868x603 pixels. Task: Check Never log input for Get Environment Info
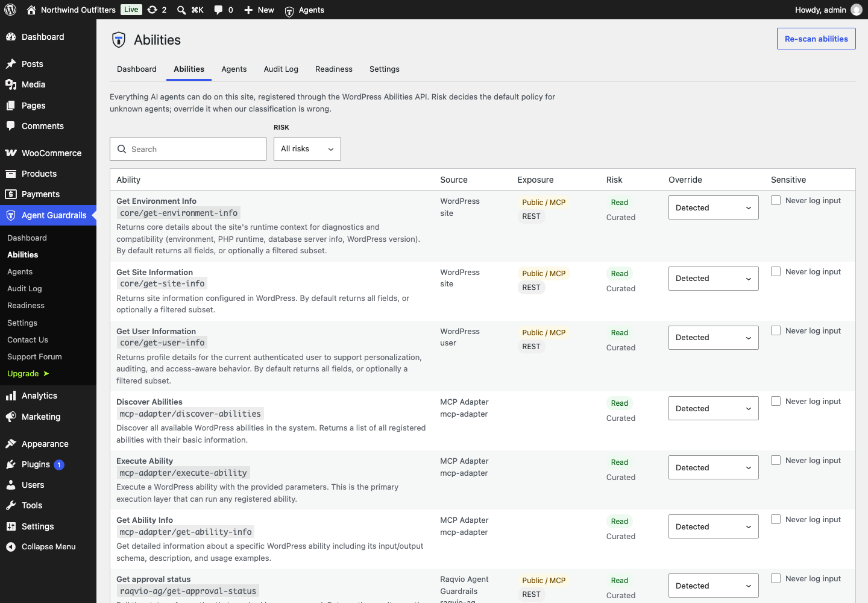point(776,200)
